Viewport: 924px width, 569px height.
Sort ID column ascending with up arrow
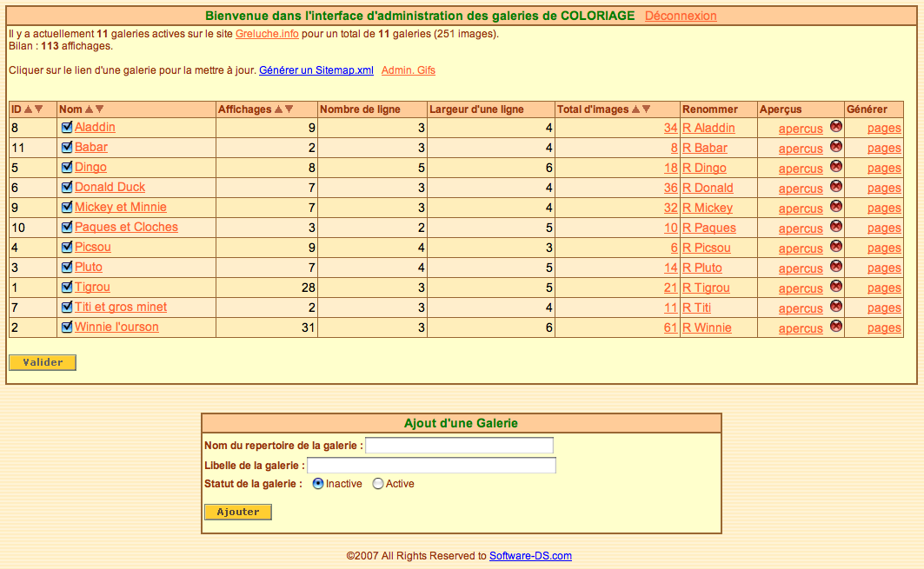coord(28,109)
